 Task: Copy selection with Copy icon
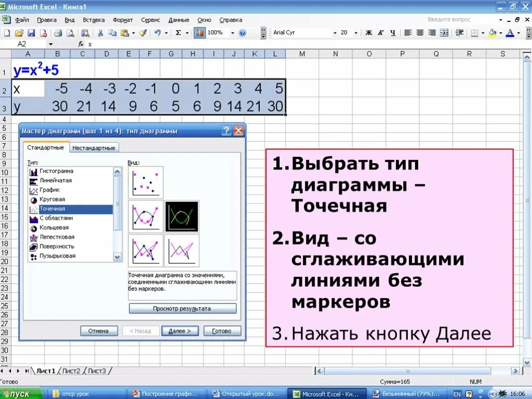tap(112, 33)
